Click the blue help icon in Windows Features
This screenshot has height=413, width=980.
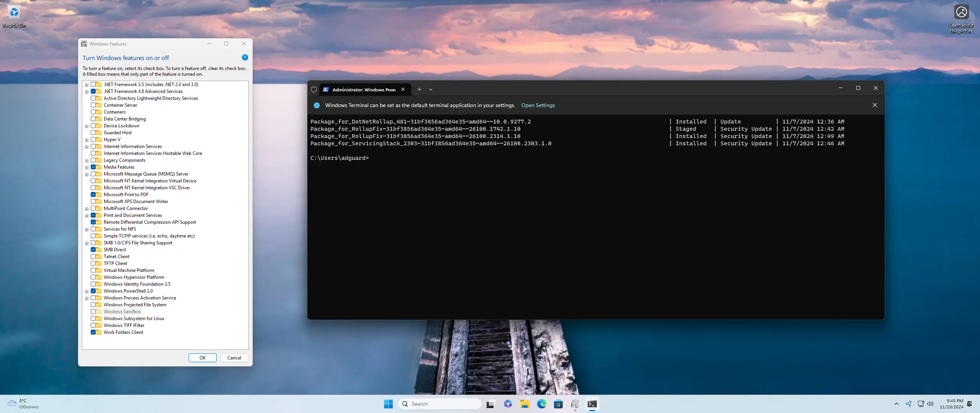pos(245,57)
